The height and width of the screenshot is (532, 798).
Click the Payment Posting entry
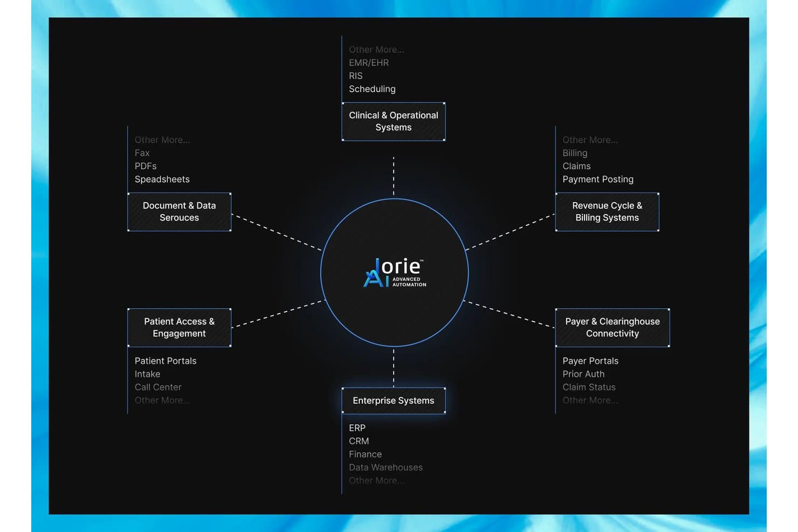point(598,179)
